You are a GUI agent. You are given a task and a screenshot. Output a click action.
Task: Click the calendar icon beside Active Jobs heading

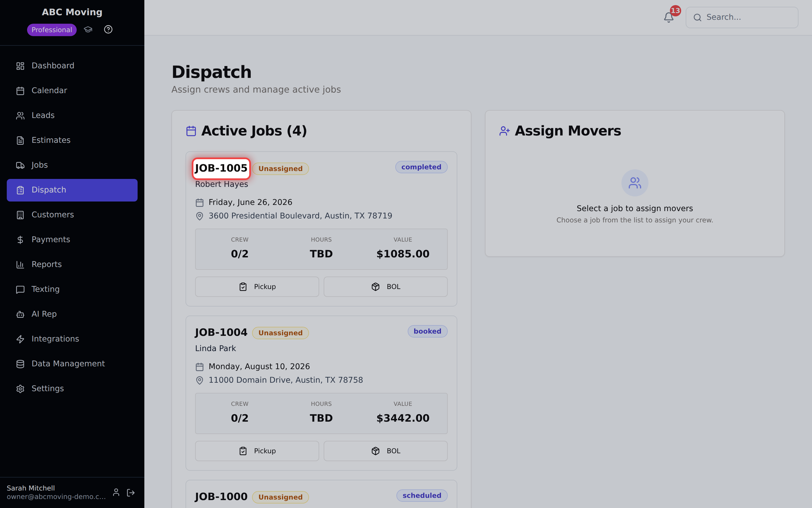pos(191,131)
